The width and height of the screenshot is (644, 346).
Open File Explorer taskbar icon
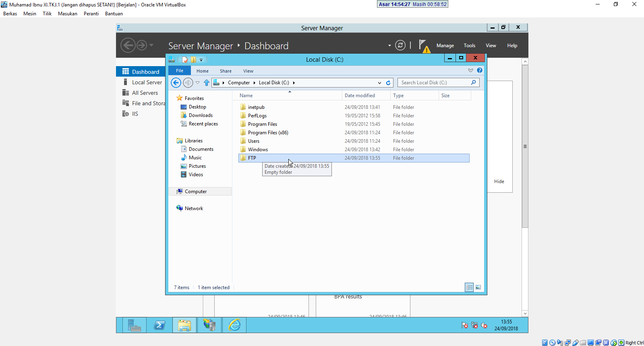tap(184, 325)
